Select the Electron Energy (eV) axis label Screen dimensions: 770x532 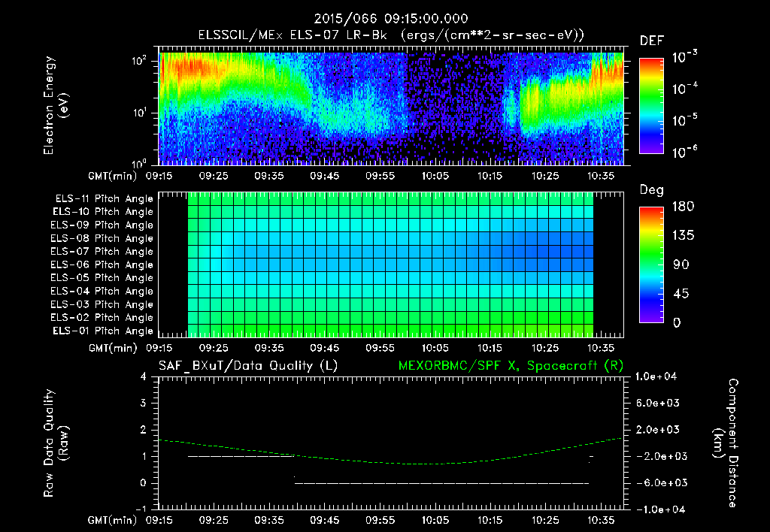55,105
